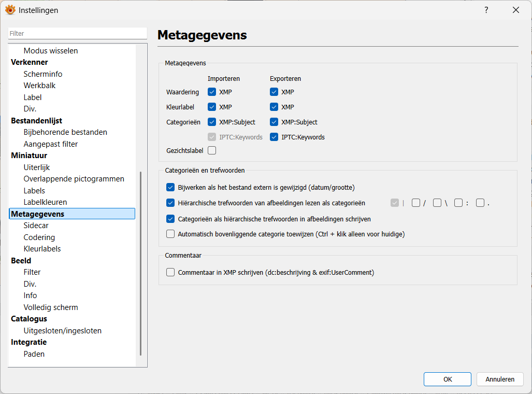Click the OK button
Image resolution: width=532 pixels, height=394 pixels.
tap(447, 379)
